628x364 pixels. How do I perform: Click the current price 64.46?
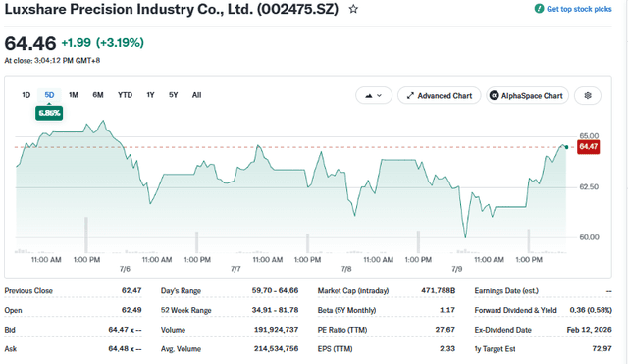pyautogui.click(x=30, y=43)
